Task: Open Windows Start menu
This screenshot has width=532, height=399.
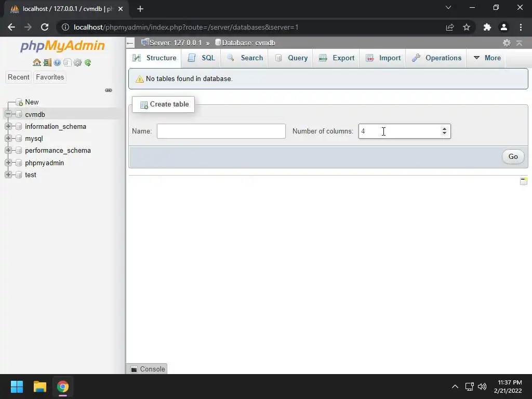Action: (x=17, y=387)
